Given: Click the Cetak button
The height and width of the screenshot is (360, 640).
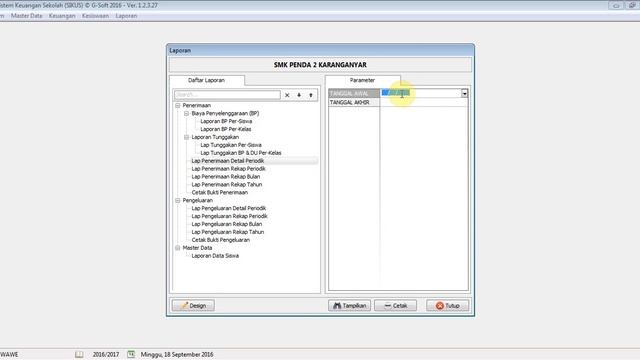Looking at the screenshot, I should pos(396,306).
